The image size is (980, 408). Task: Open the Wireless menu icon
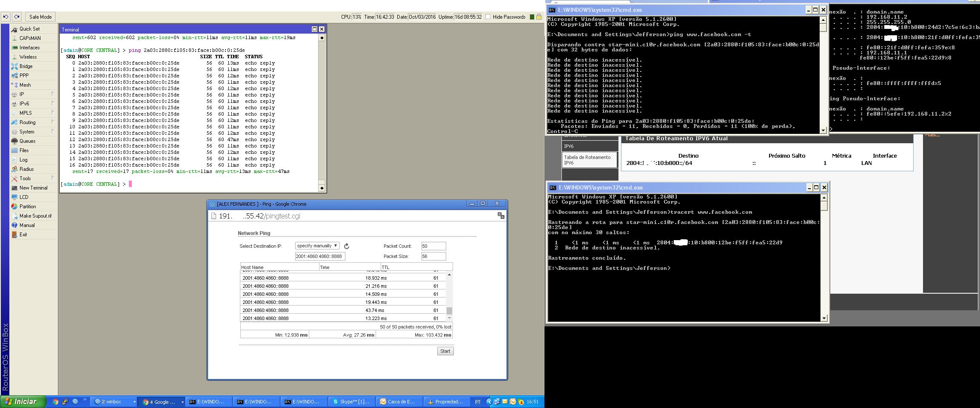(14, 57)
